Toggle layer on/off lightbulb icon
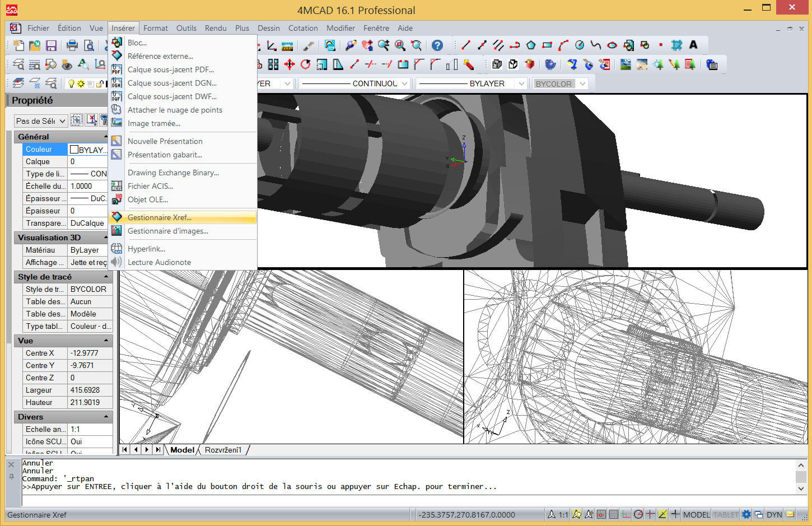The width and height of the screenshot is (812, 526). 71,83
